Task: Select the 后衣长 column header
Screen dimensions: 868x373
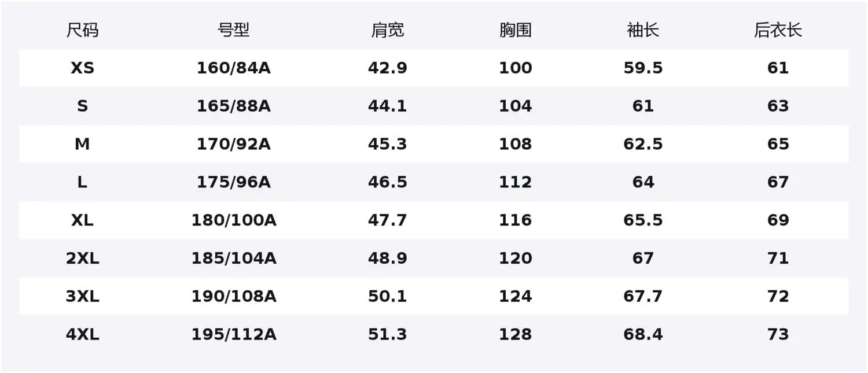Action: [778, 30]
